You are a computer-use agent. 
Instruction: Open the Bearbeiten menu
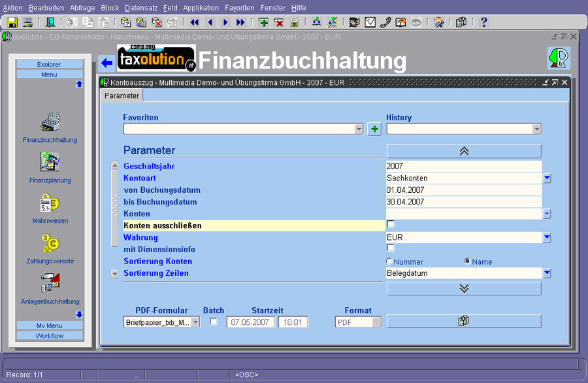[46, 8]
